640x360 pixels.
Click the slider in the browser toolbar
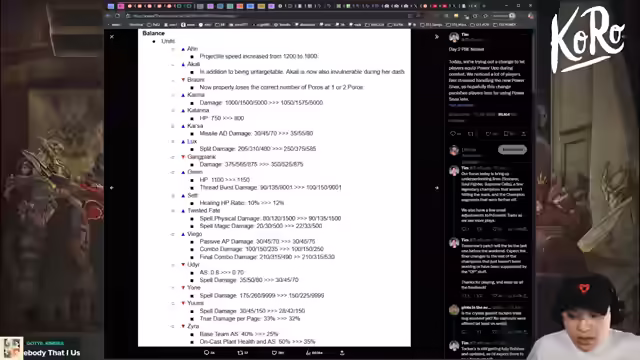(x=503, y=16)
